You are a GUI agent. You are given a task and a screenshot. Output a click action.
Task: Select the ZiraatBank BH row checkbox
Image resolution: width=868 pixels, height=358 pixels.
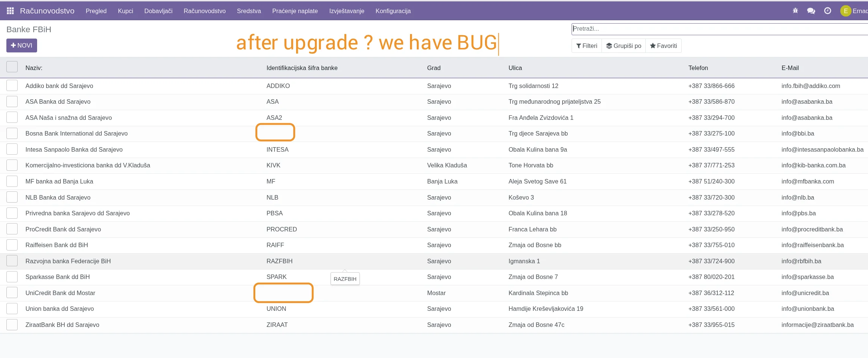(x=12, y=325)
